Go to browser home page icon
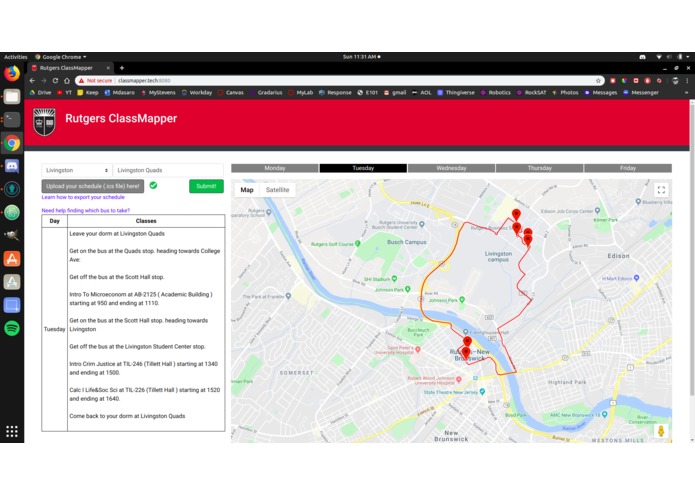The width and height of the screenshot is (695, 494). point(67,81)
